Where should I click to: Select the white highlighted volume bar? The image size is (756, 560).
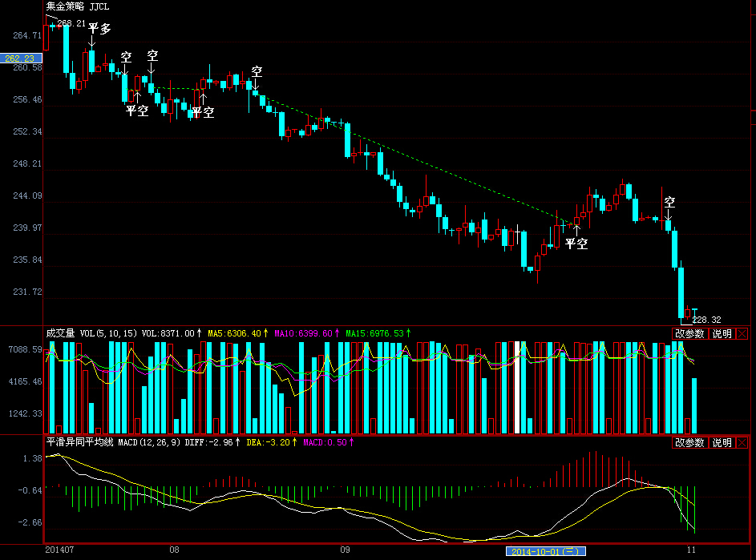[x=517, y=388]
